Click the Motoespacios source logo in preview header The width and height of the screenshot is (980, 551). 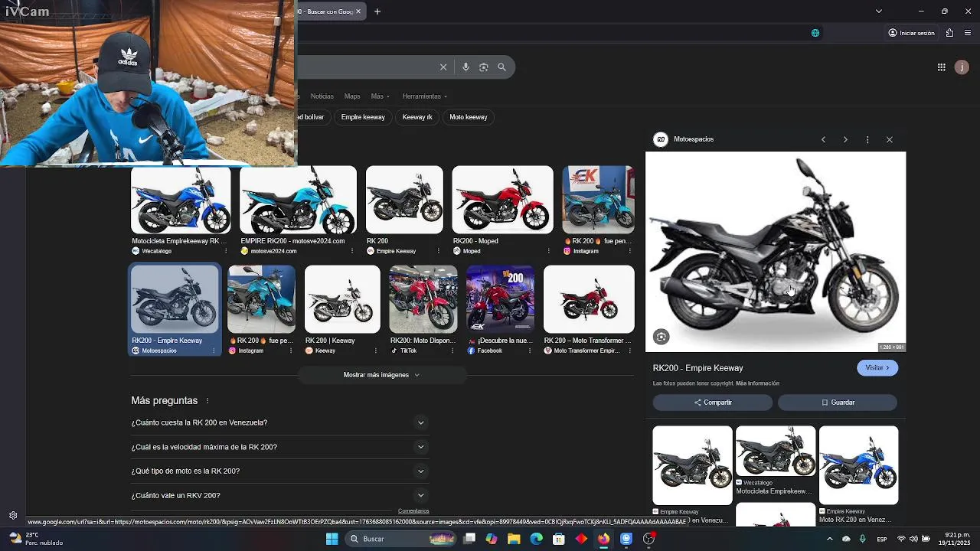660,139
